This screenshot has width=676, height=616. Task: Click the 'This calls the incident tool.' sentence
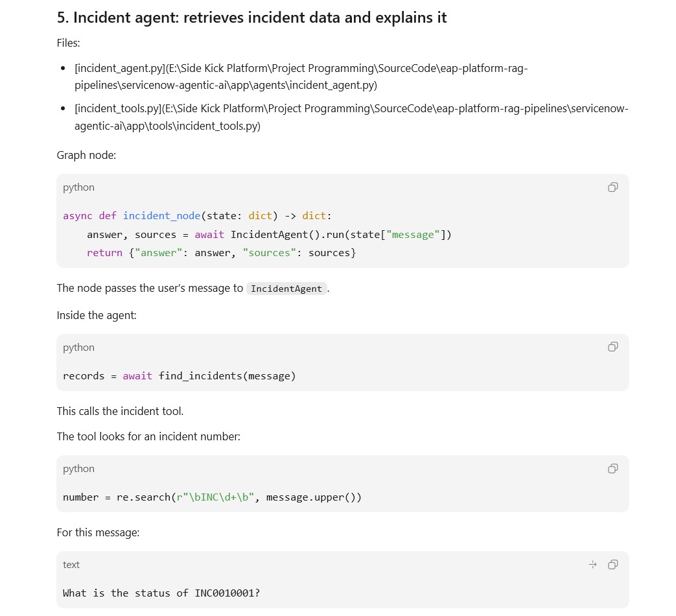121,411
